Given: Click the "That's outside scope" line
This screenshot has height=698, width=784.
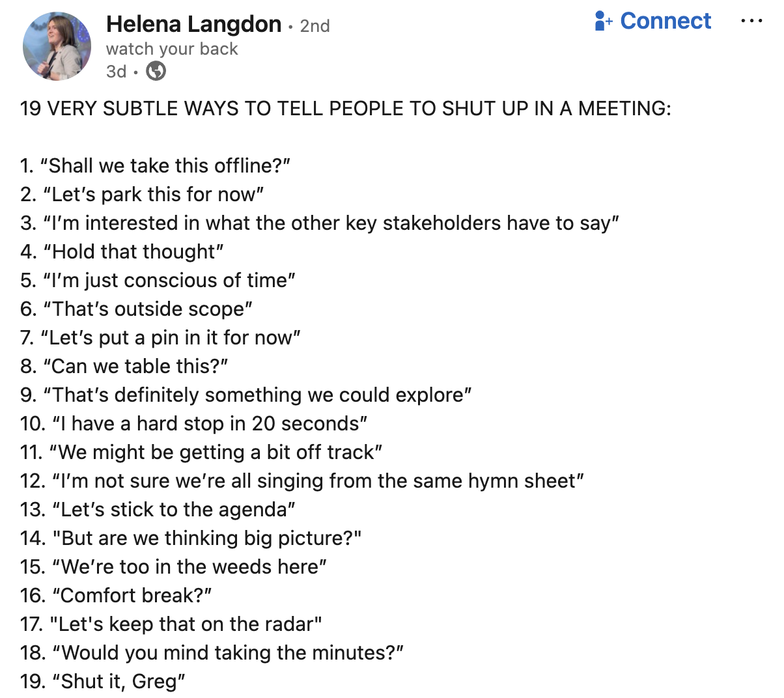Looking at the screenshot, I should (137, 309).
